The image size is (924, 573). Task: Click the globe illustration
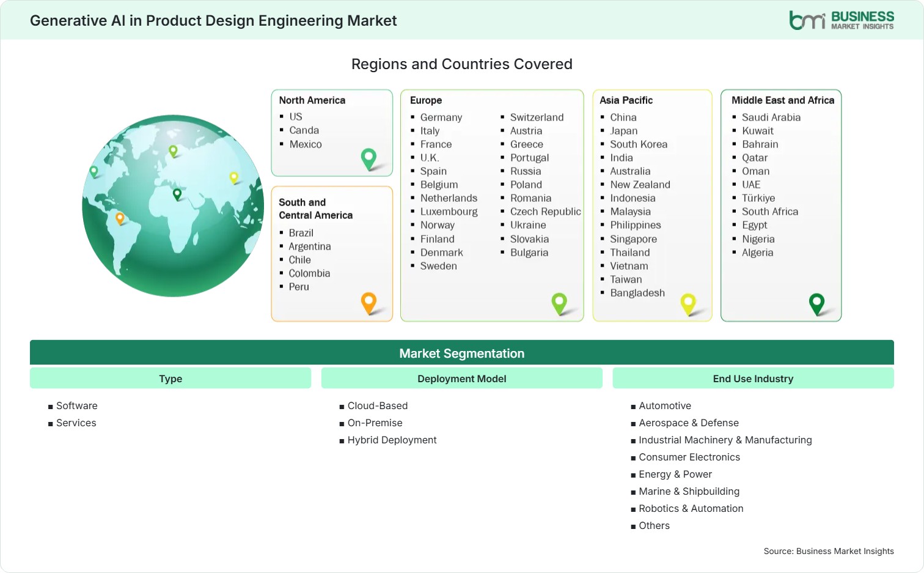pyautogui.click(x=173, y=206)
